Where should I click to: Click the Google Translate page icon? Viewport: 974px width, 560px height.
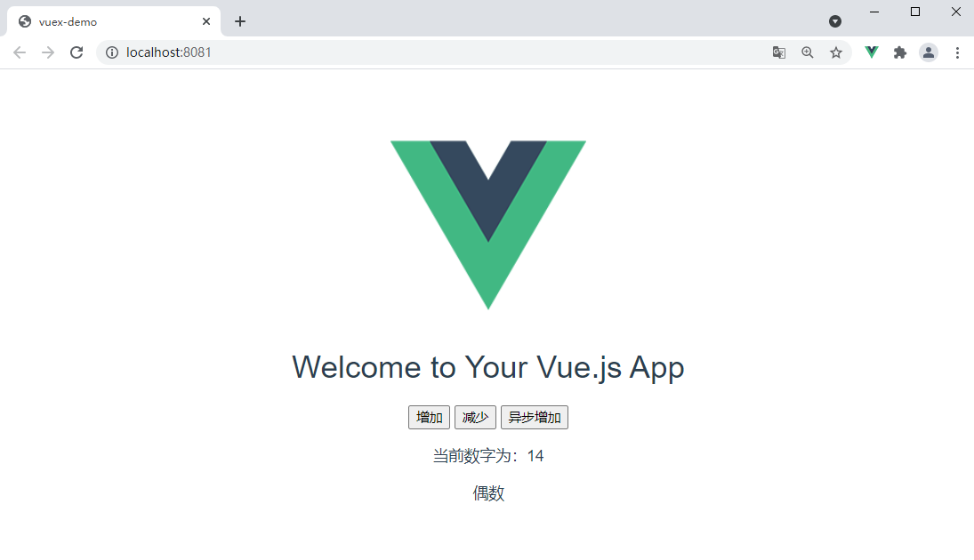[779, 52]
